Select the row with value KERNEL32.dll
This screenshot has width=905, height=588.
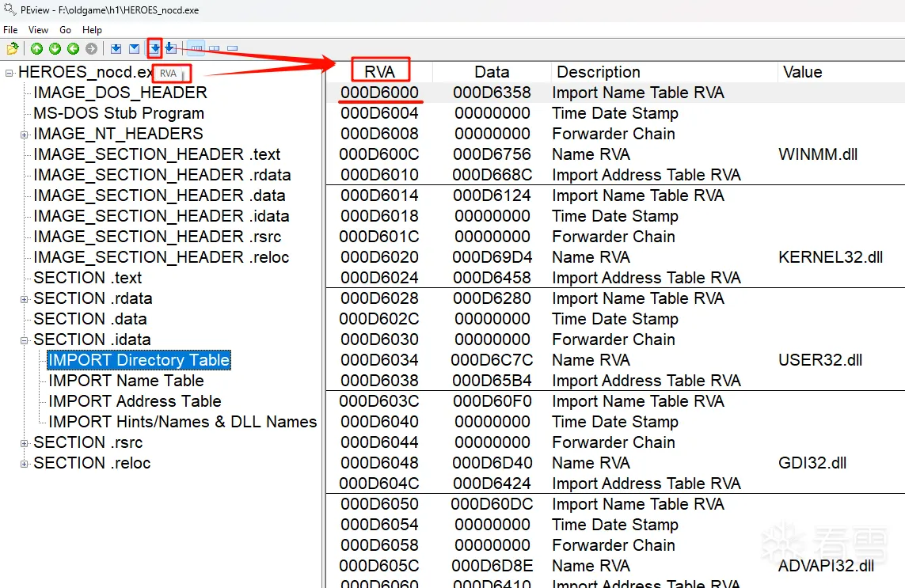click(x=614, y=257)
